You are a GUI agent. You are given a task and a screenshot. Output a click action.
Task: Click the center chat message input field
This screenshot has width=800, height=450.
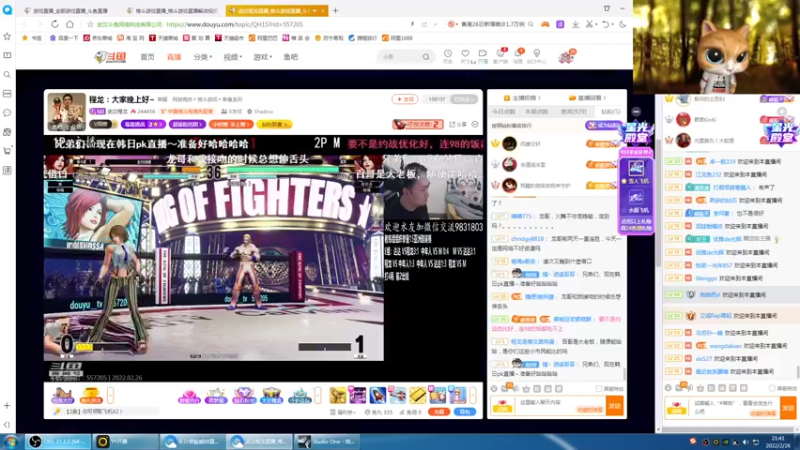[x=560, y=406]
